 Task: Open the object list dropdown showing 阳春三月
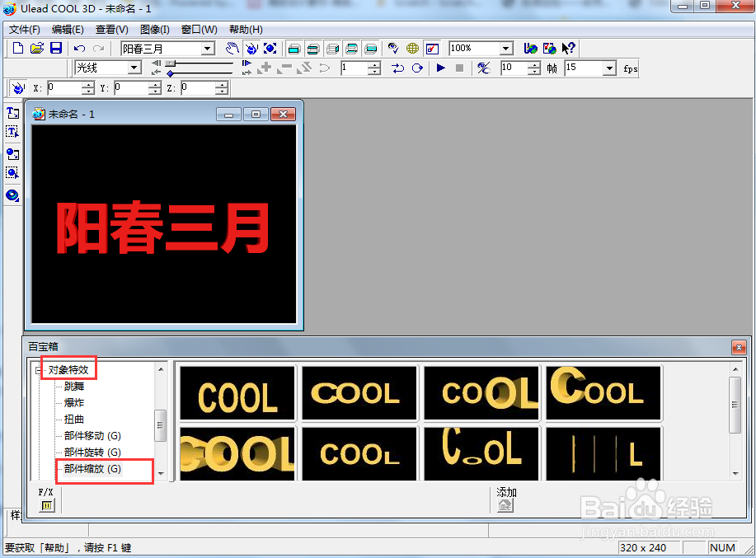click(x=208, y=48)
